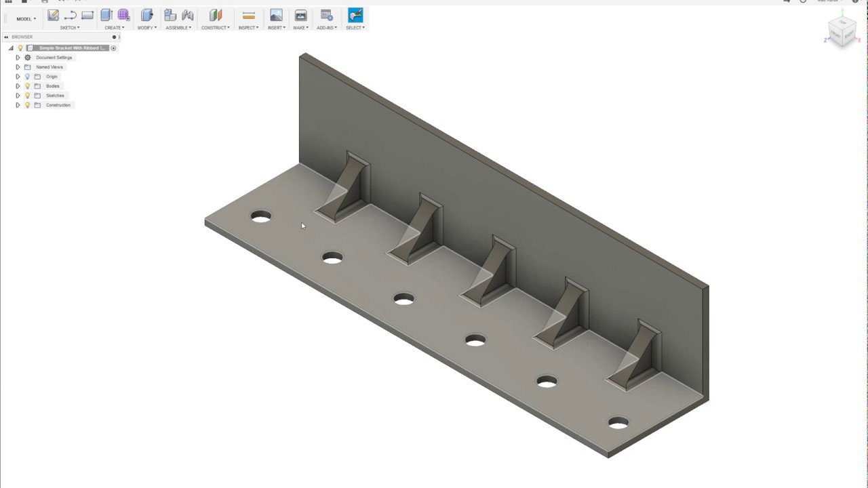Click the RIGHT face of the ViewCube
The height and width of the screenshot is (488, 868).
click(849, 35)
